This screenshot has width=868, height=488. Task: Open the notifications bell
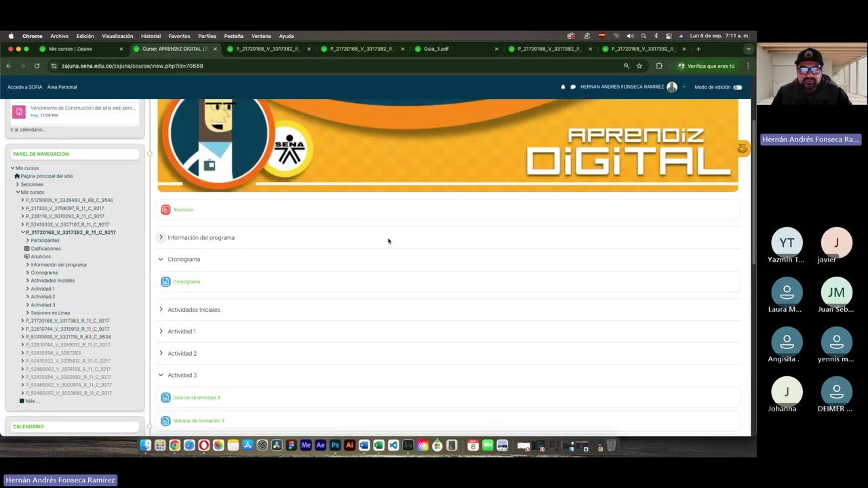point(563,87)
